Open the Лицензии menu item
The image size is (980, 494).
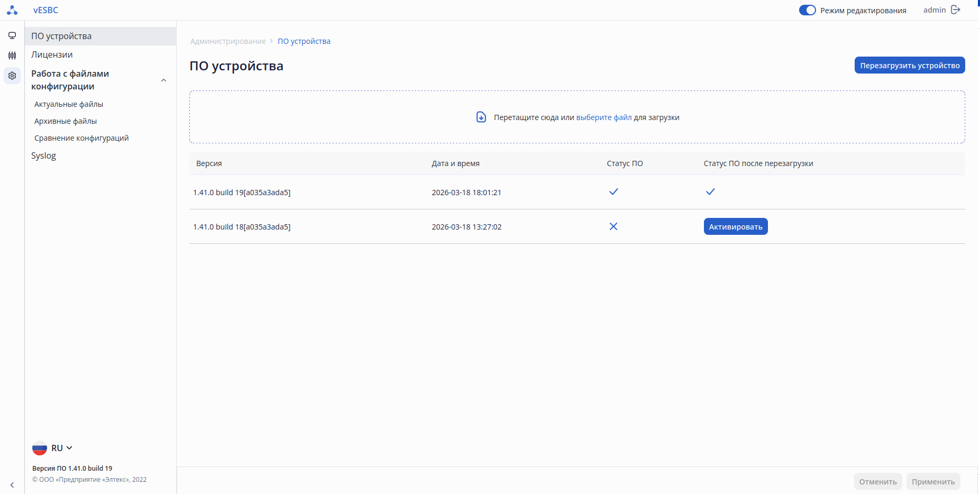[52, 54]
